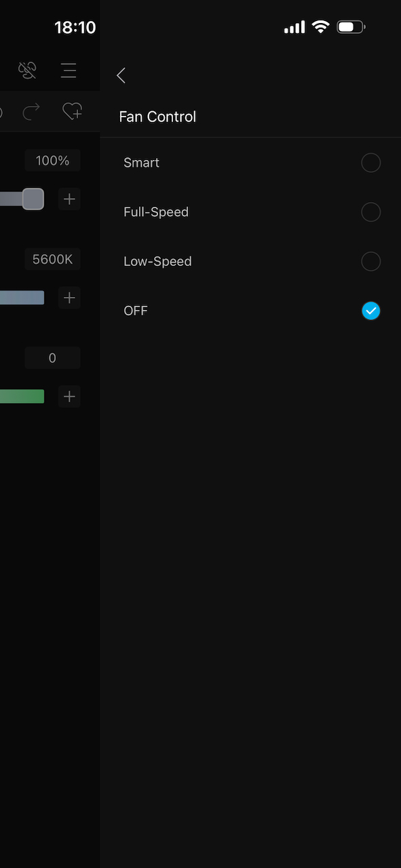Click the plus beside the green tint slider
Screen dimensions: 401x868
pos(69,396)
